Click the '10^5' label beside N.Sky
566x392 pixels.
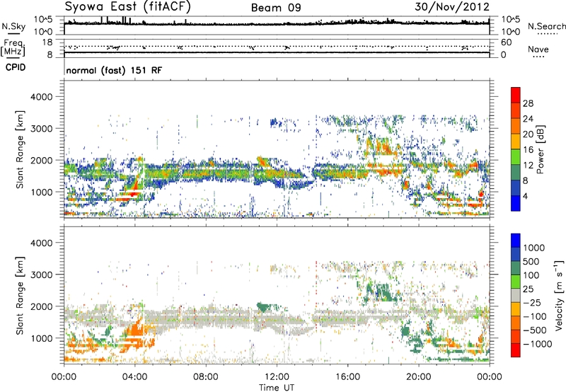(x=43, y=19)
